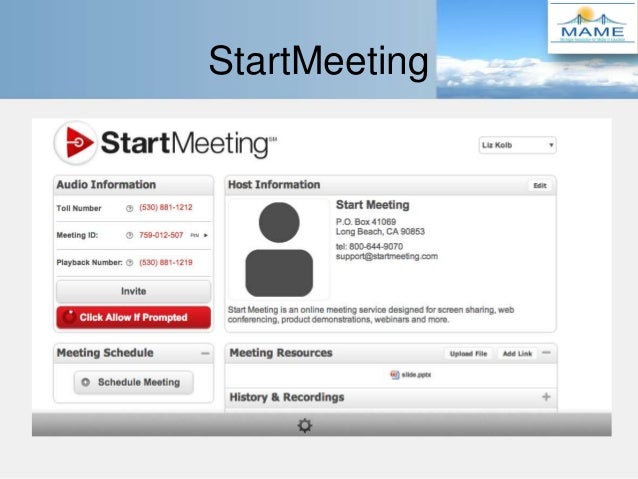This screenshot has height=479, width=638.
Task: Collapse the Meeting Schedule panel
Action: [205, 353]
